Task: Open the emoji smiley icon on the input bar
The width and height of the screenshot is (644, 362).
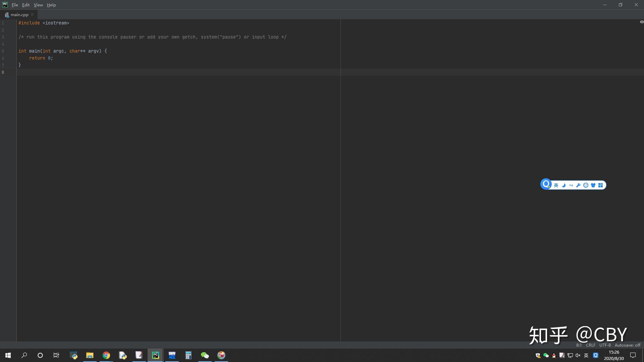Action: (586, 185)
